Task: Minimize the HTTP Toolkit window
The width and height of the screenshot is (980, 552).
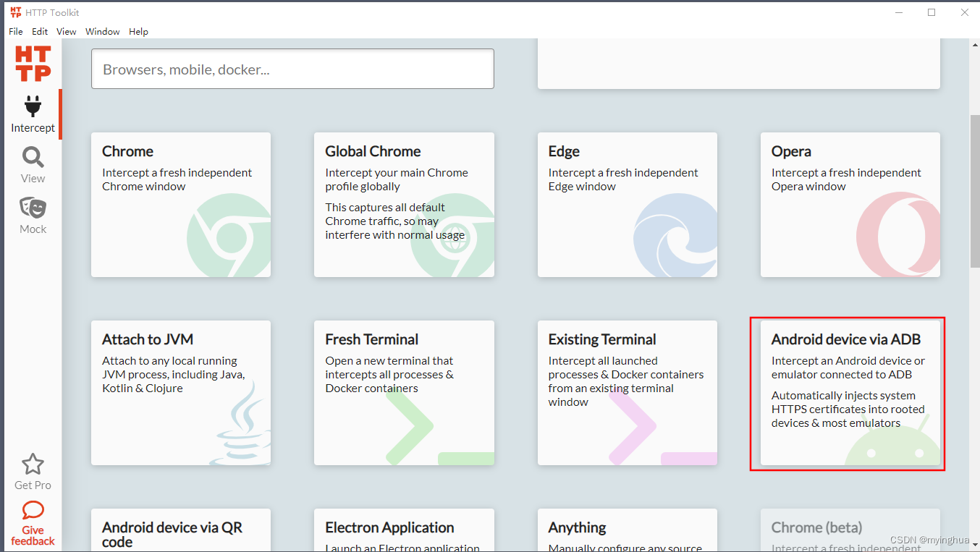Action: pos(898,12)
